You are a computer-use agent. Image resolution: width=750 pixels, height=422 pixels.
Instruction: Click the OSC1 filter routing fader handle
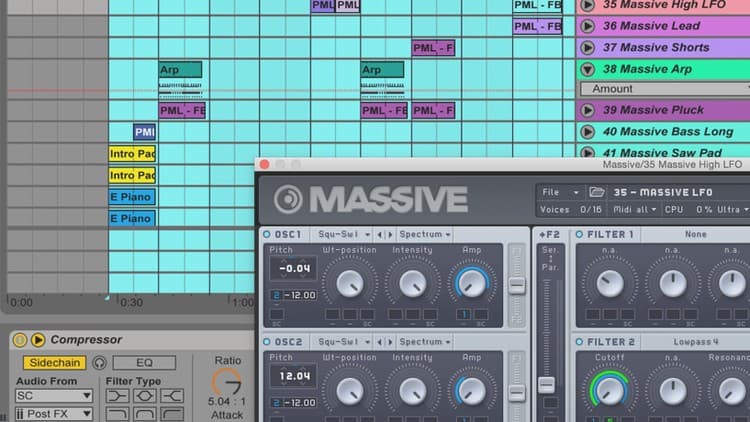517,286
